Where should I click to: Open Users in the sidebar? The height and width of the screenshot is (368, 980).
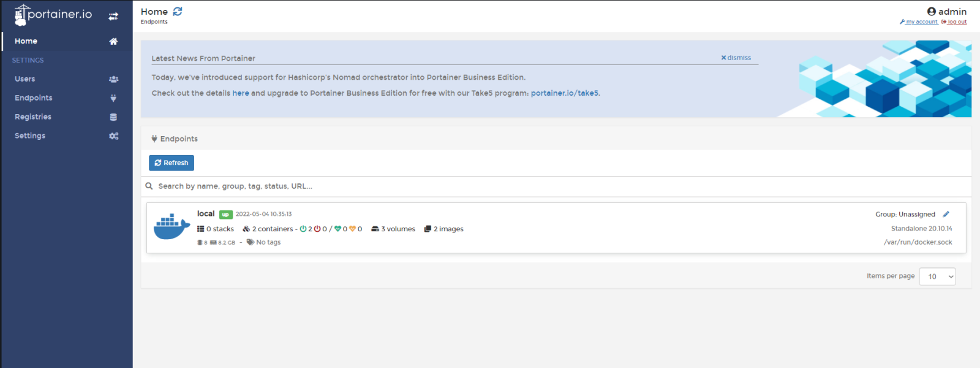(x=66, y=79)
